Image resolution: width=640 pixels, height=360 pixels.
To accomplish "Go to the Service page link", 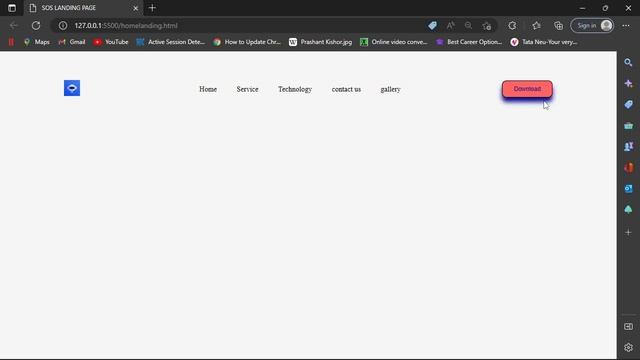I will [247, 89].
